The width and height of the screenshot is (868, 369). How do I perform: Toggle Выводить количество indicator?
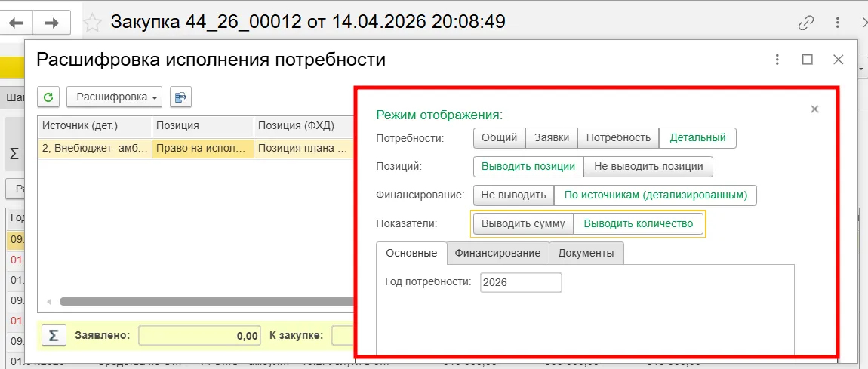(x=639, y=224)
